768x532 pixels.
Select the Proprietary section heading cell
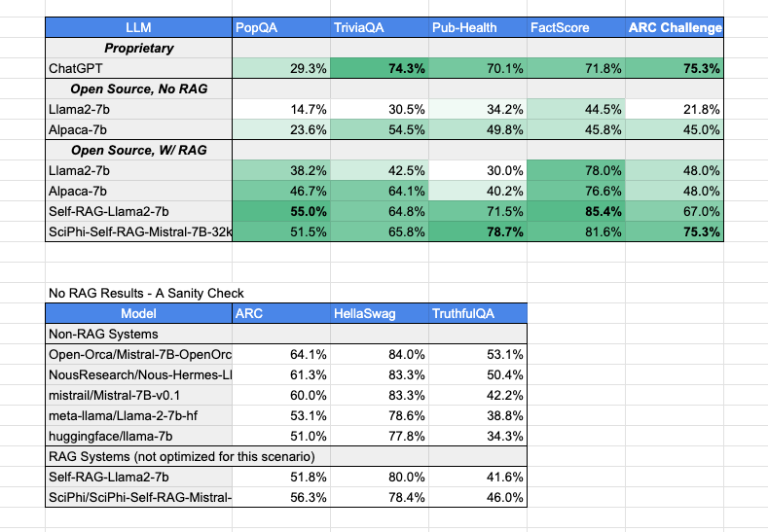[139, 48]
